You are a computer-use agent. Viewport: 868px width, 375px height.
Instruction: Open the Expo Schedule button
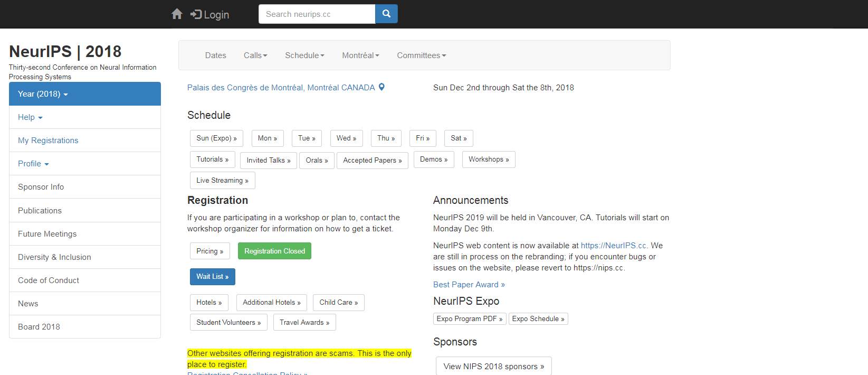pos(538,319)
